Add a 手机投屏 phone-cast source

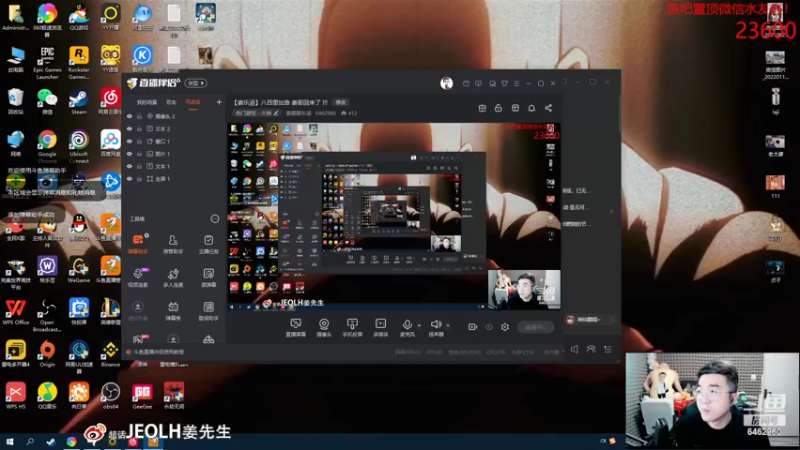[x=352, y=328]
